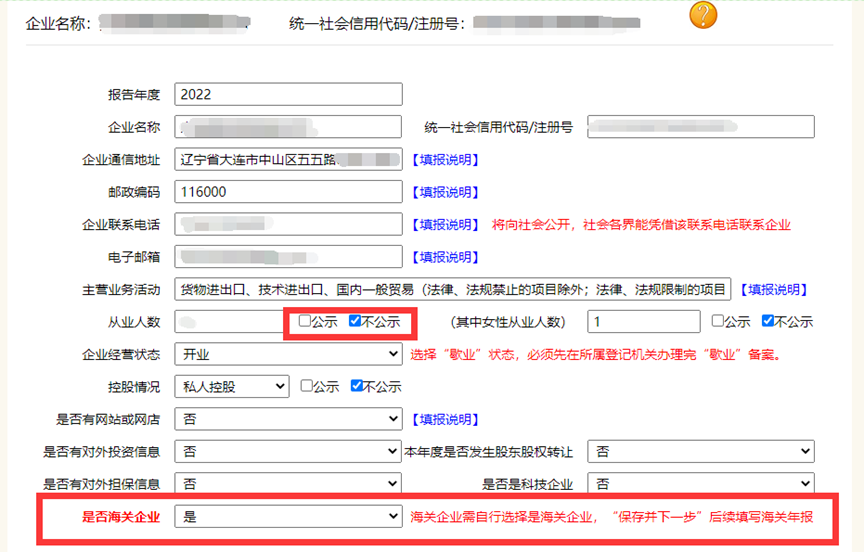Check 公示 for 从业人数
The image size is (864, 552).
(304, 321)
